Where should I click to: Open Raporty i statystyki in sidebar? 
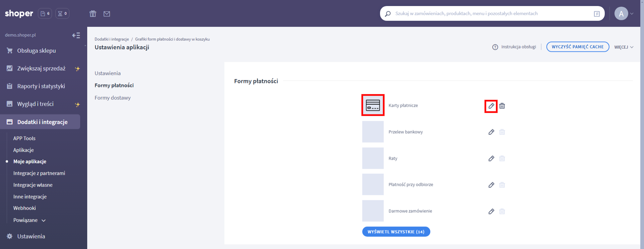tap(41, 86)
